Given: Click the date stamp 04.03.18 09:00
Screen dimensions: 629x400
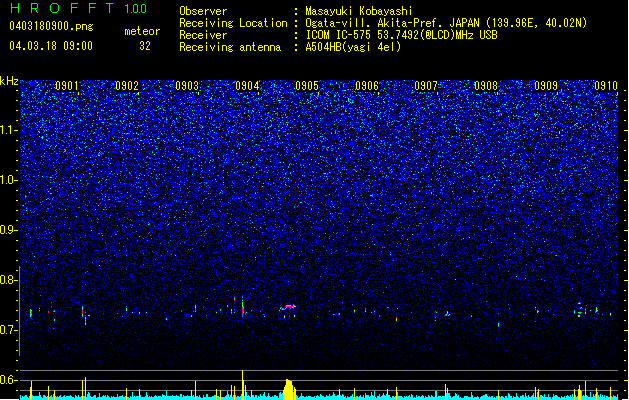Looking at the screenshot, I should click(51, 46).
